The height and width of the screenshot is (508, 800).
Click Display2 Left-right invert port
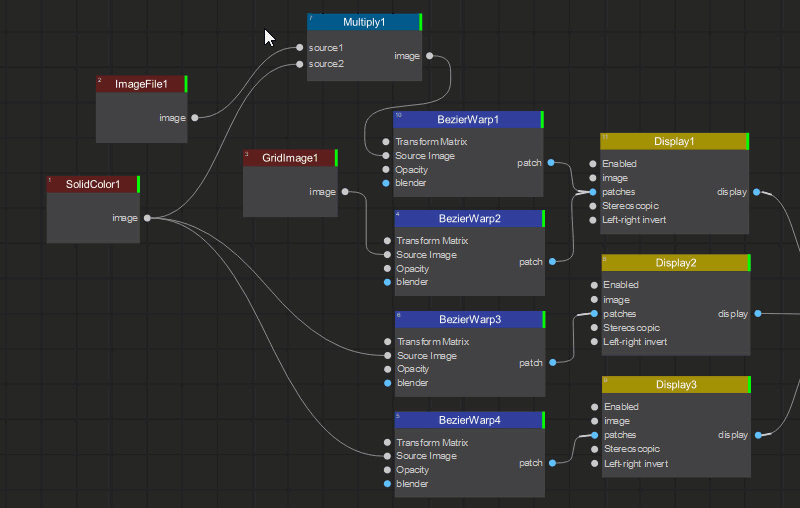594,342
